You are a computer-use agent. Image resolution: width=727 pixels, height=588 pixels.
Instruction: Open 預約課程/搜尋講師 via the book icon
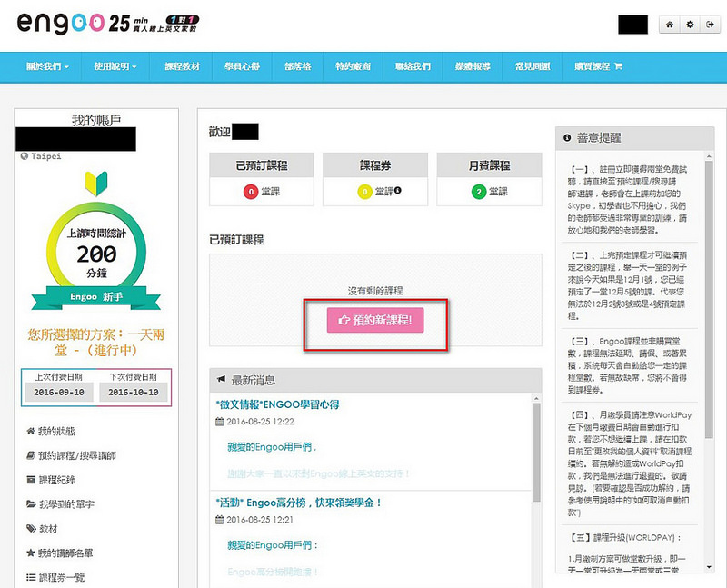click(x=30, y=454)
